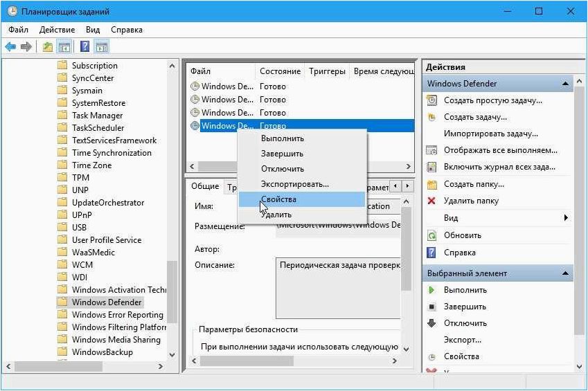Viewport: 588px width, 391px height.
Task: Choose Свойства in the context menu
Action: tap(302, 199)
